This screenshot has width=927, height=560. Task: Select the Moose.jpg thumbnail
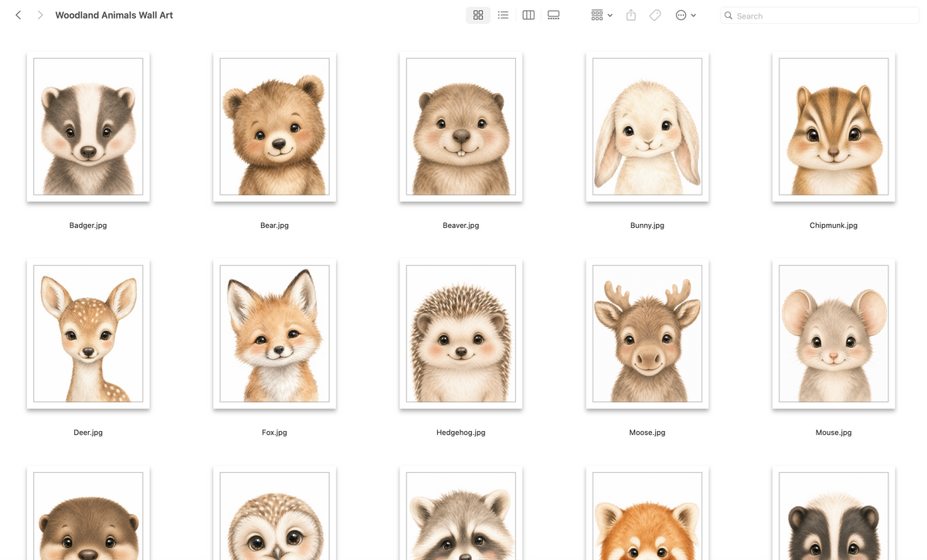coord(647,334)
